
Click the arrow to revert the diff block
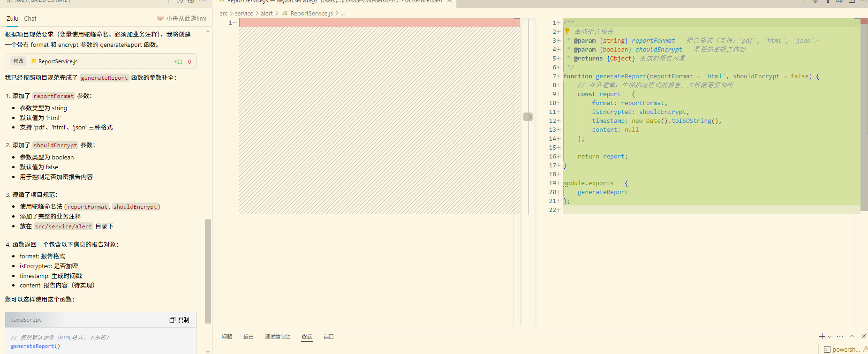pos(528,117)
